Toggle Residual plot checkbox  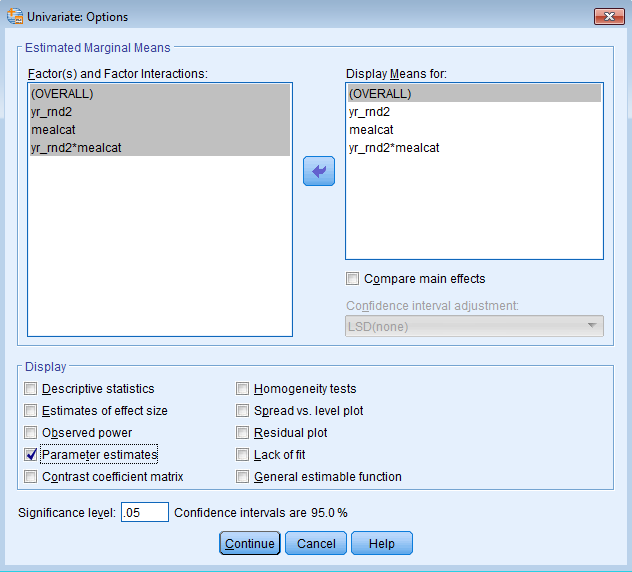pyautogui.click(x=243, y=433)
